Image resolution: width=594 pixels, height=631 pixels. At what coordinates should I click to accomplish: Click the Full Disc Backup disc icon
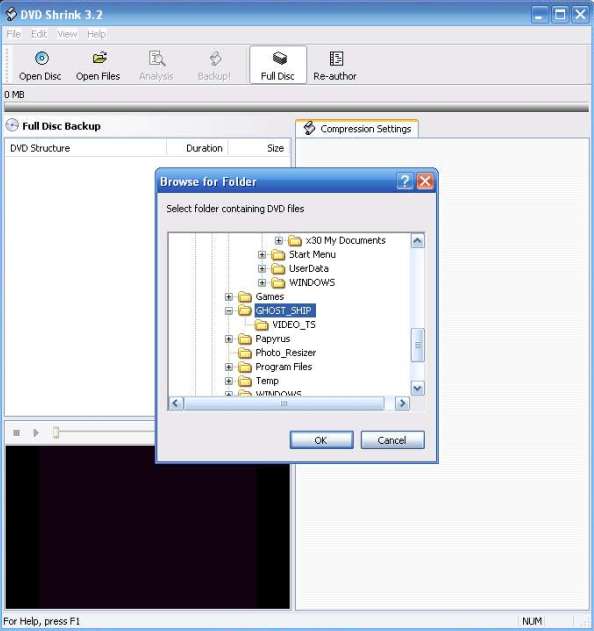point(12,125)
